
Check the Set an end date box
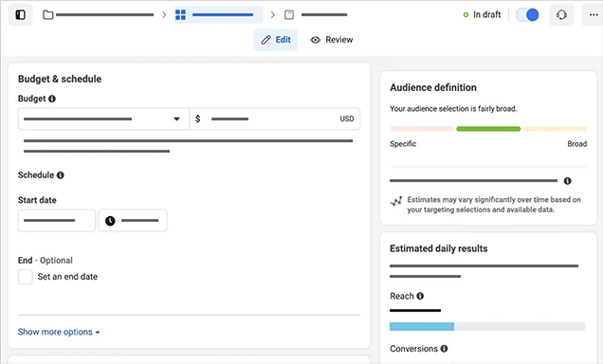(26, 277)
